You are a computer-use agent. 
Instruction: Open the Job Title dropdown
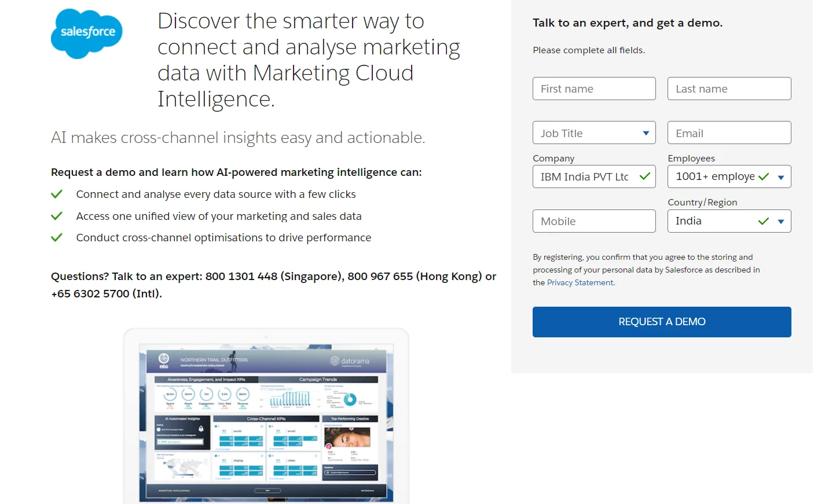pyautogui.click(x=594, y=133)
